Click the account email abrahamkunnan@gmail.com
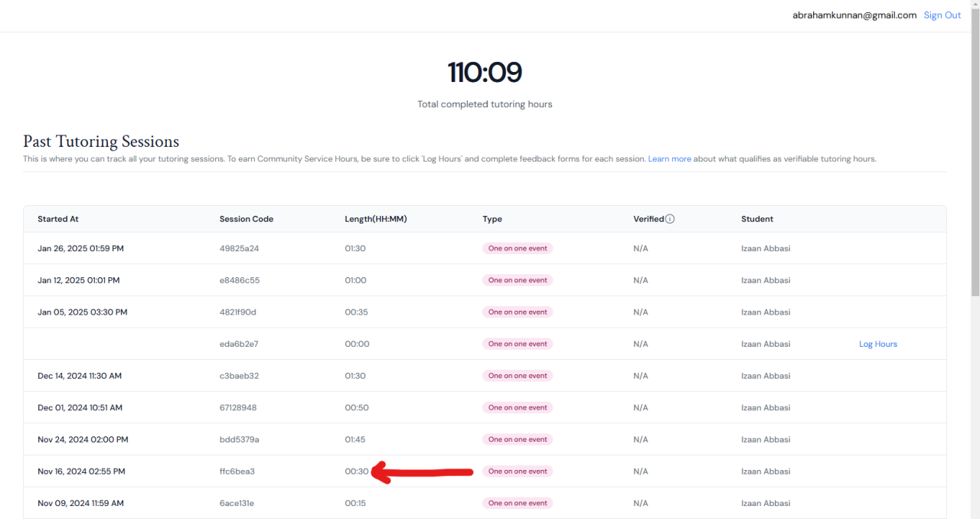This screenshot has width=980, height=519. [854, 15]
